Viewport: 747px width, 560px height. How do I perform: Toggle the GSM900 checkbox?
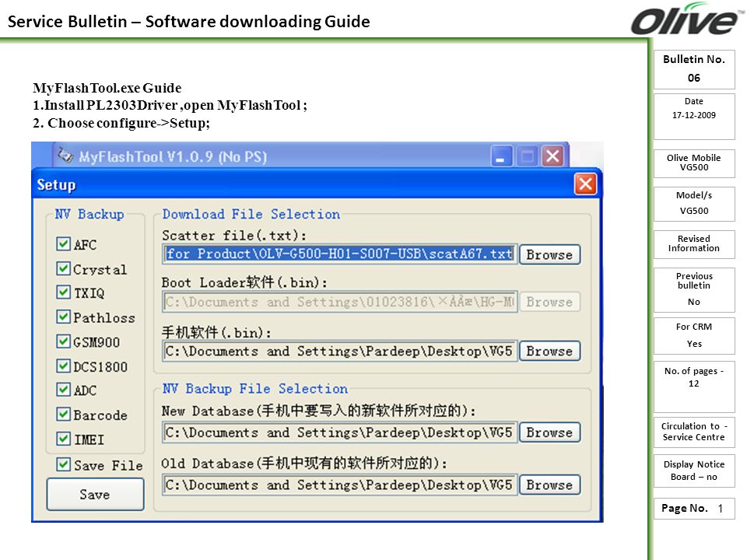point(63,341)
